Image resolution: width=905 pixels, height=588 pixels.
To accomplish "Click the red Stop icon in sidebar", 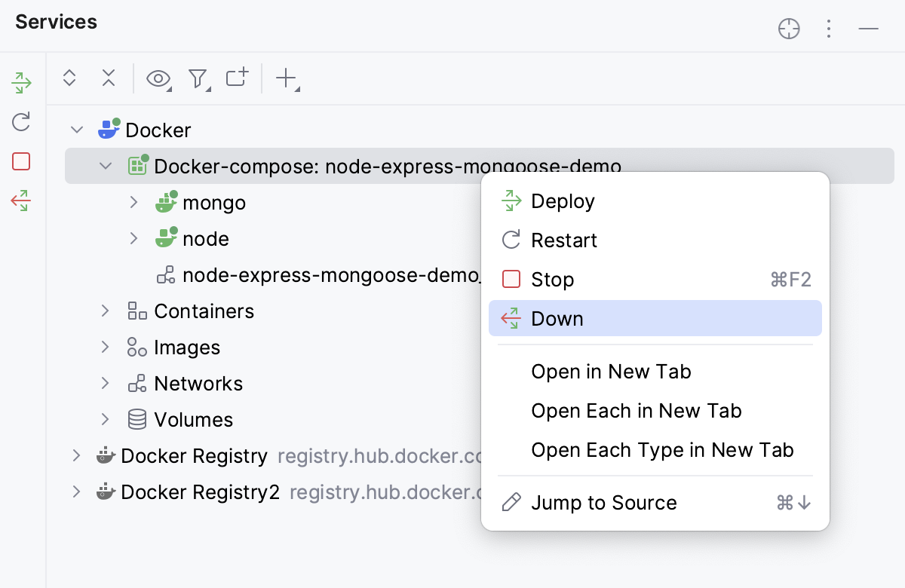I will tap(20, 161).
